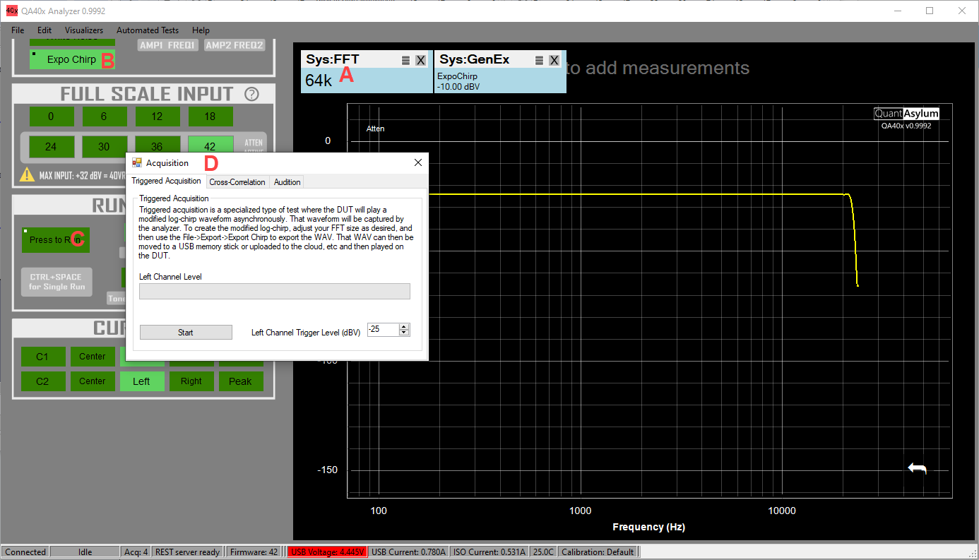The image size is (979, 560).
Task: Click the AMP1 FREQ1 button
Action: [167, 45]
